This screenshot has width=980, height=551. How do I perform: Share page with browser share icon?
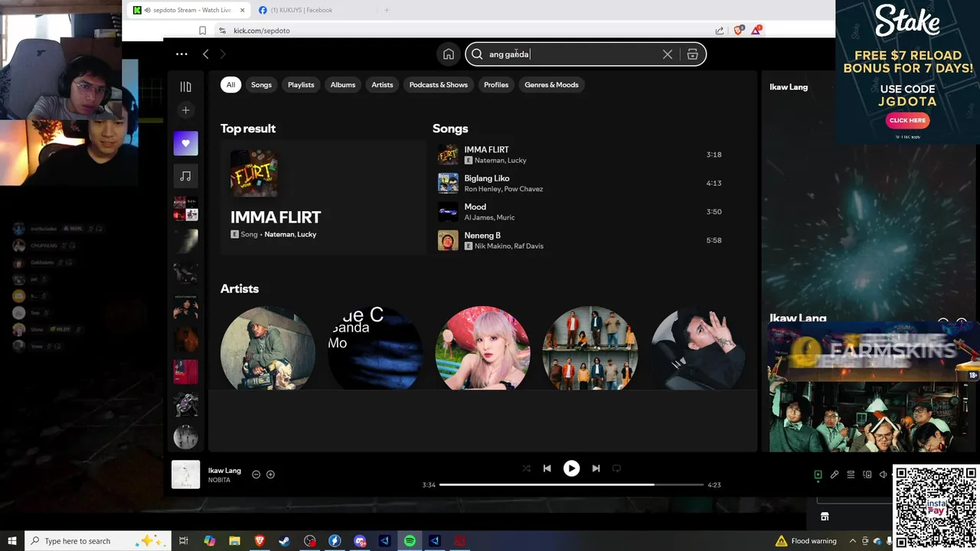[720, 31]
